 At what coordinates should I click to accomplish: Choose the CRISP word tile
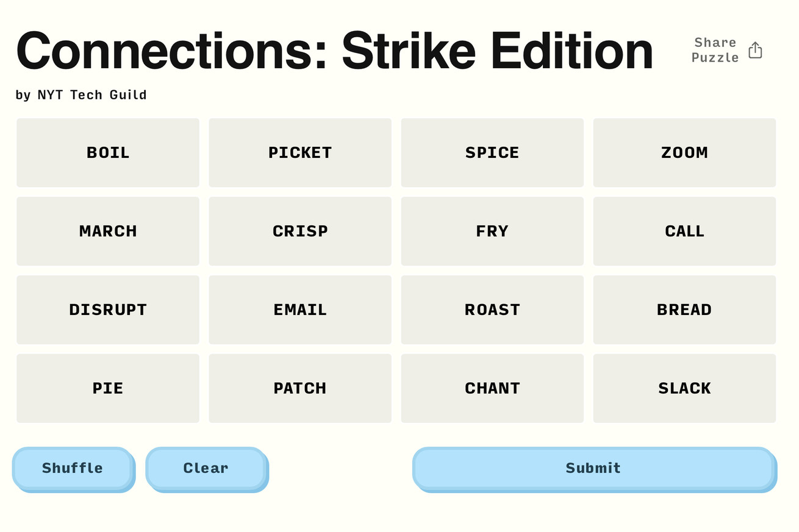(300, 231)
